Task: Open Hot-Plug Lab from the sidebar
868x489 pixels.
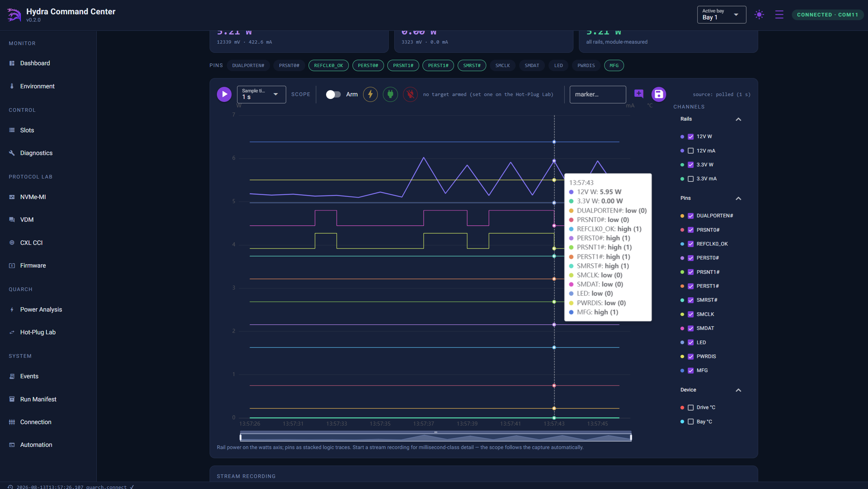Action: (38, 332)
